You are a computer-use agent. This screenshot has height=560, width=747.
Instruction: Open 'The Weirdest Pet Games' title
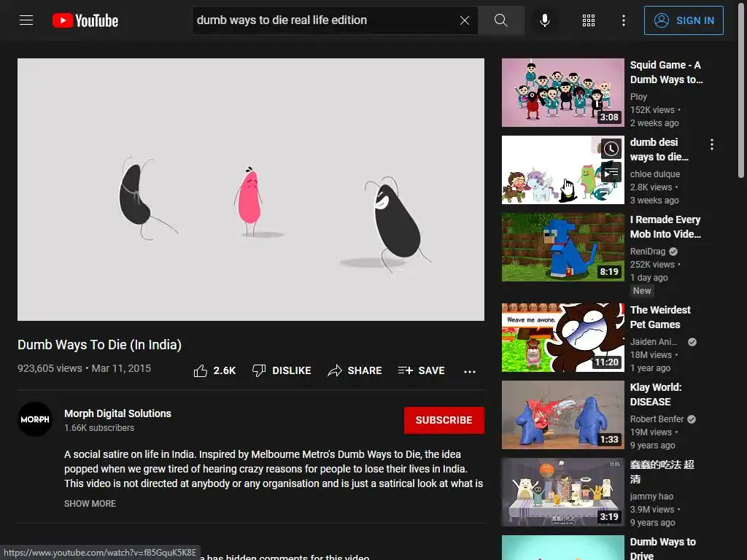660,317
